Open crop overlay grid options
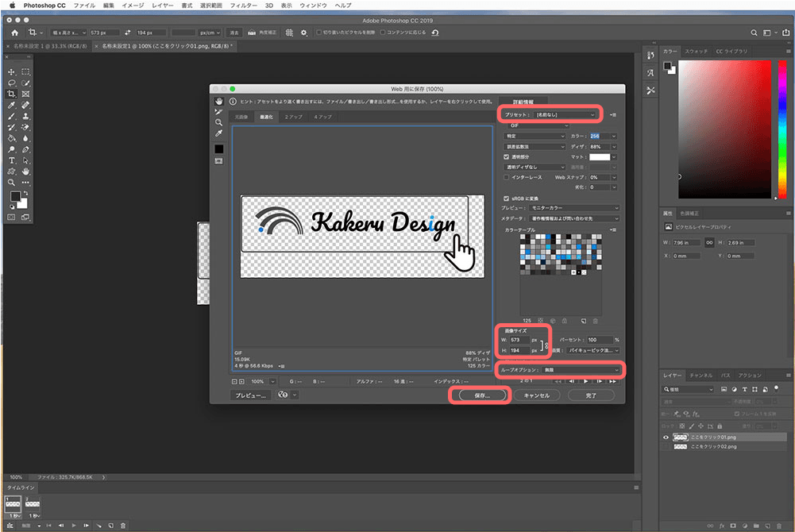This screenshot has height=532, width=795. pos(289,33)
